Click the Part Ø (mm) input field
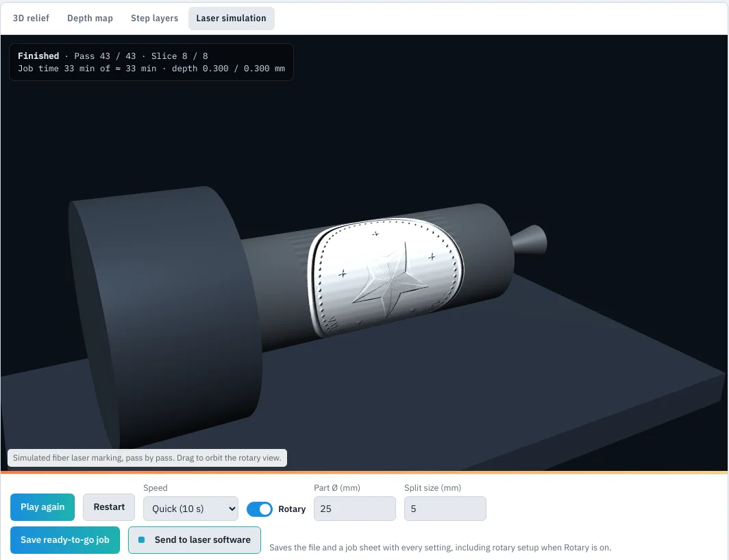 [x=355, y=509]
